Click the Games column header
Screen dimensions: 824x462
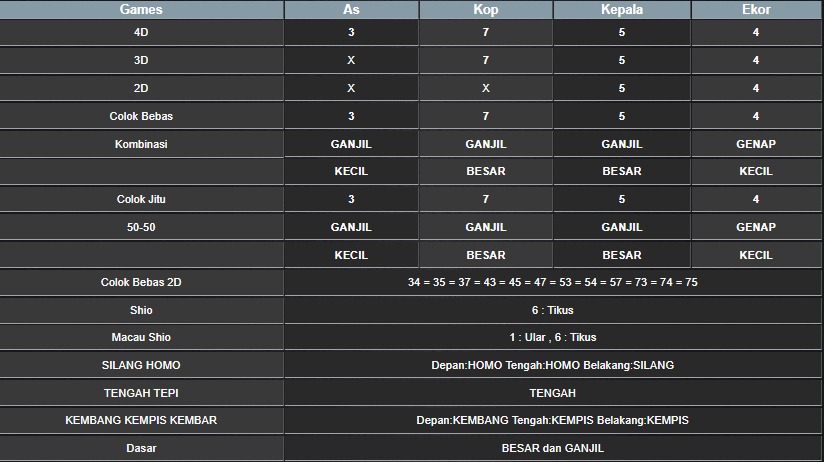(141, 9)
